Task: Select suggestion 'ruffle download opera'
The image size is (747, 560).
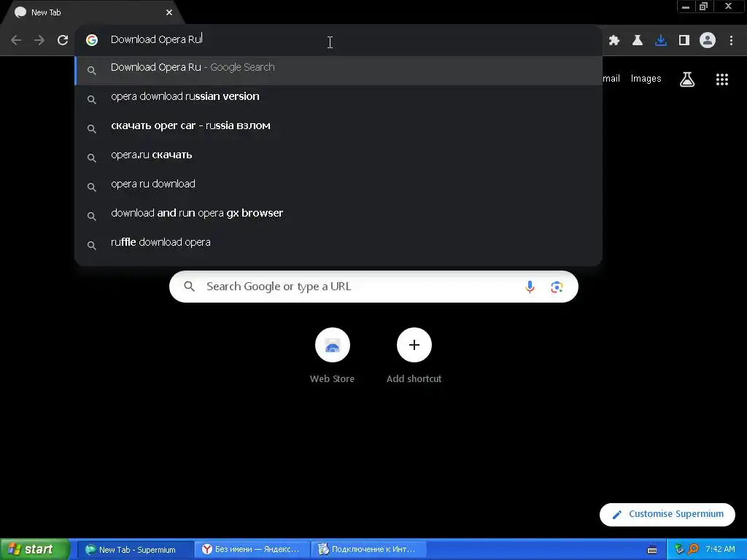Action: pyautogui.click(x=338, y=242)
